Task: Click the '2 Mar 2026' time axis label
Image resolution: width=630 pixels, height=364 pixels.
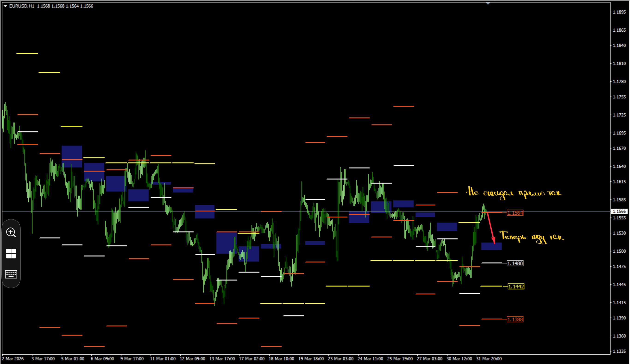Action: click(13, 359)
